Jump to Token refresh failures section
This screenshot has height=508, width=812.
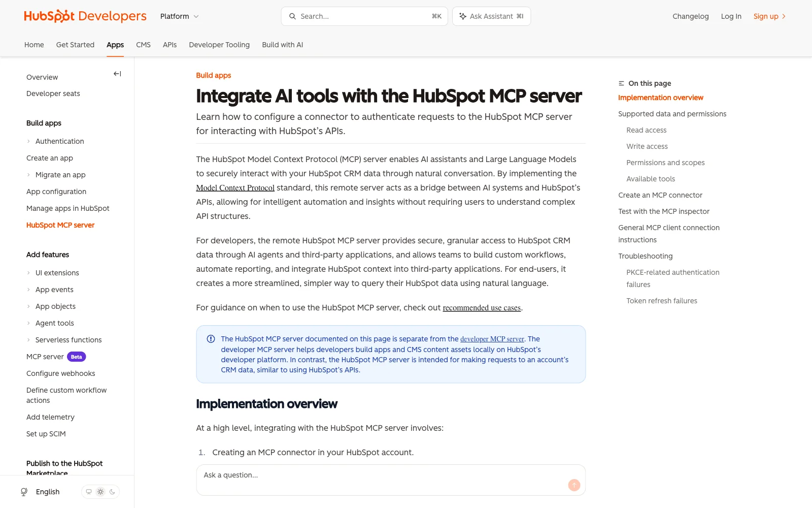click(662, 301)
